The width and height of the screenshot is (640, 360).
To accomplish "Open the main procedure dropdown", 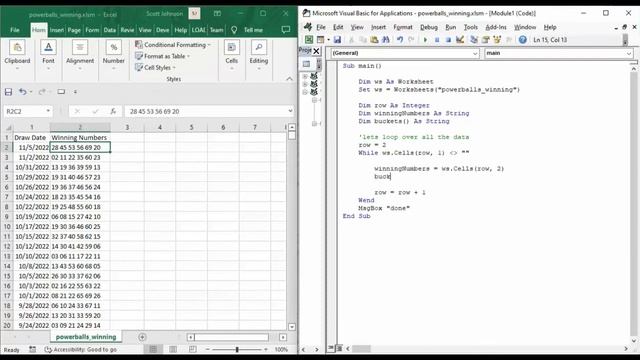I will (x=629, y=53).
